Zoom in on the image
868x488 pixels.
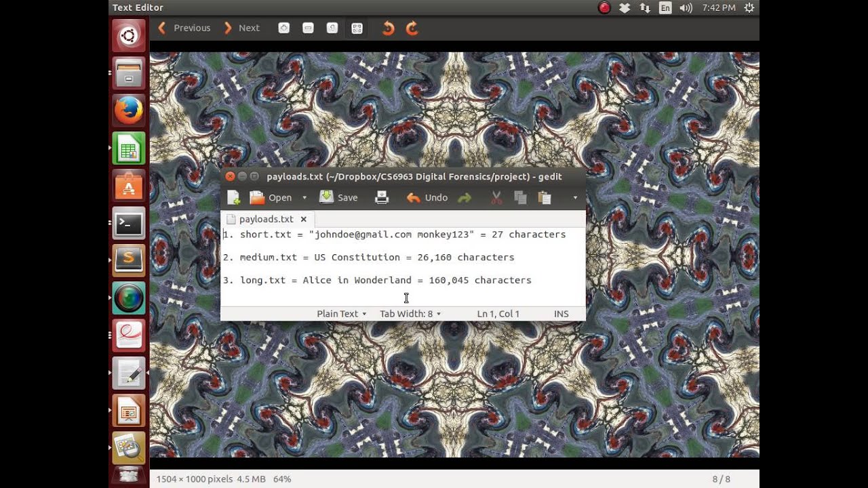click(284, 28)
